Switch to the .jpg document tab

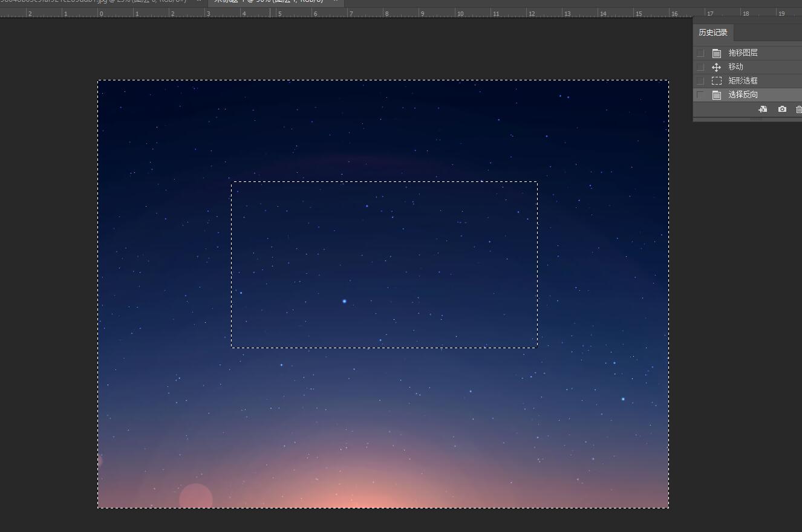[x=97, y=2]
